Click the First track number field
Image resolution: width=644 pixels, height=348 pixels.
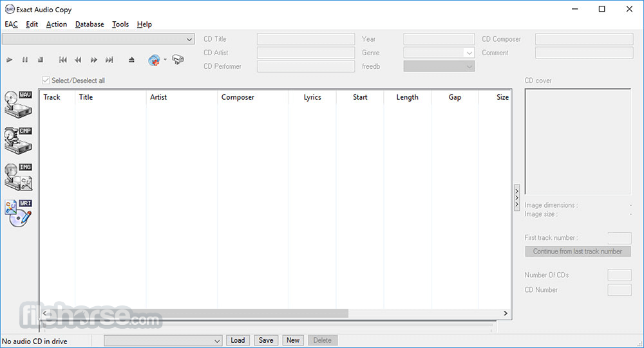(620, 238)
